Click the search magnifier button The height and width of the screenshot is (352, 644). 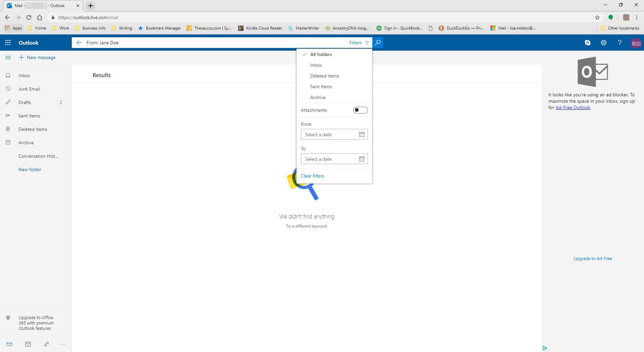click(x=378, y=43)
